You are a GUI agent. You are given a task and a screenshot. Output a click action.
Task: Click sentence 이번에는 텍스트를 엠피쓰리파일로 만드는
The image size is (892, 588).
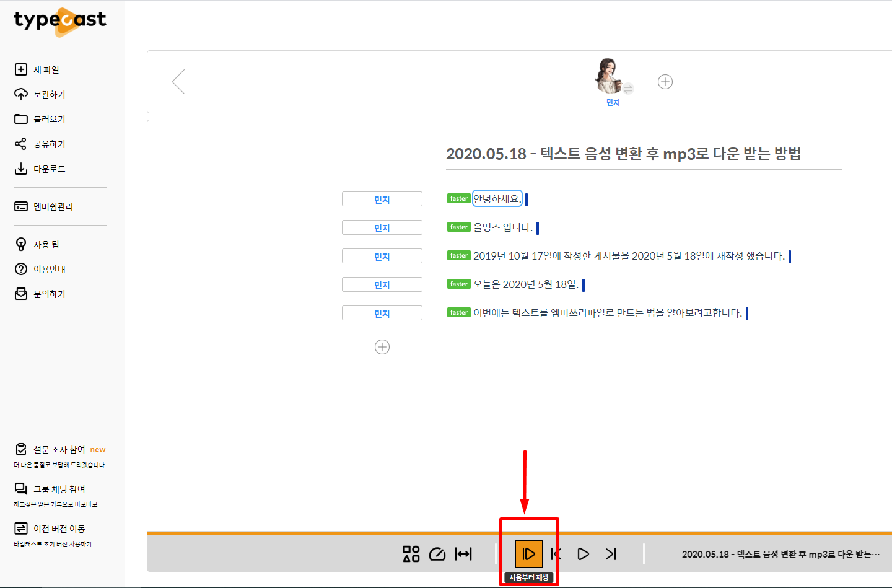[608, 313]
